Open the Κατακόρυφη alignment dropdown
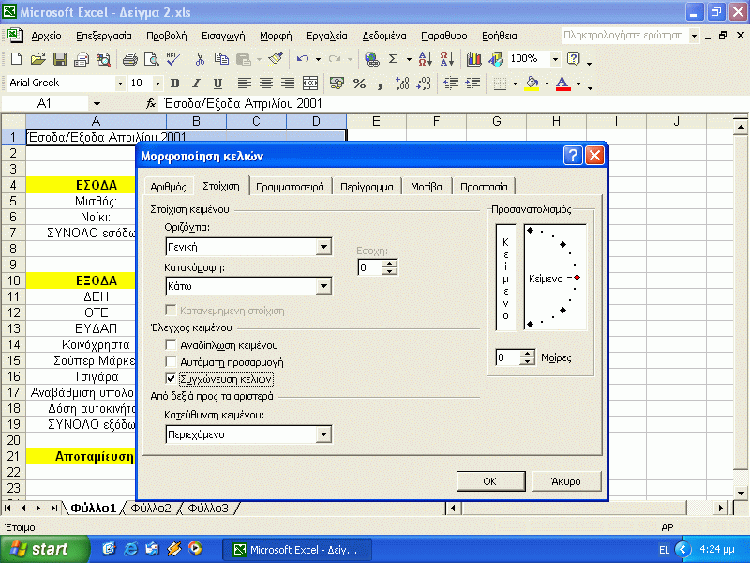Viewport: 750px width, 563px height. click(324, 286)
